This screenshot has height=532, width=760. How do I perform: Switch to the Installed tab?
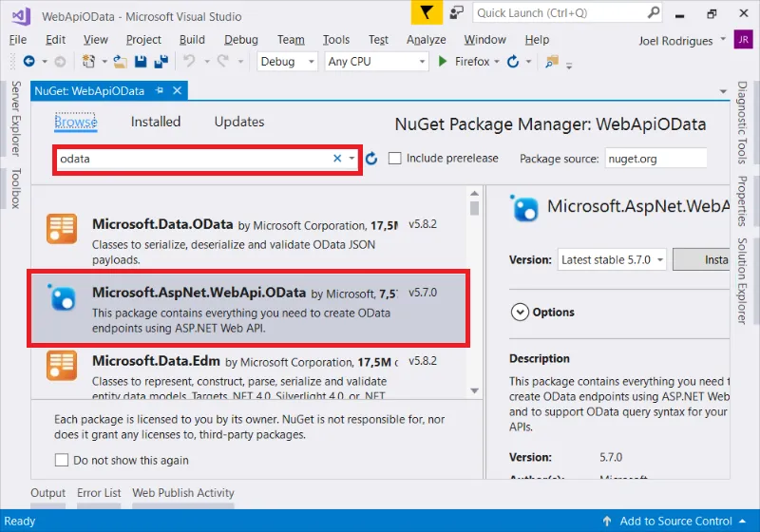point(156,122)
